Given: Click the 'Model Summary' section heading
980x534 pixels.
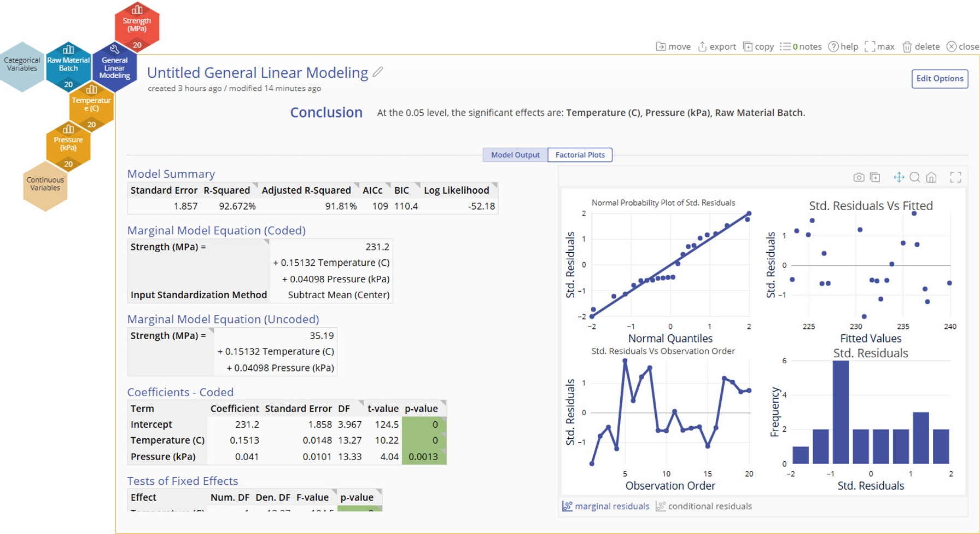Looking at the screenshot, I should (171, 173).
